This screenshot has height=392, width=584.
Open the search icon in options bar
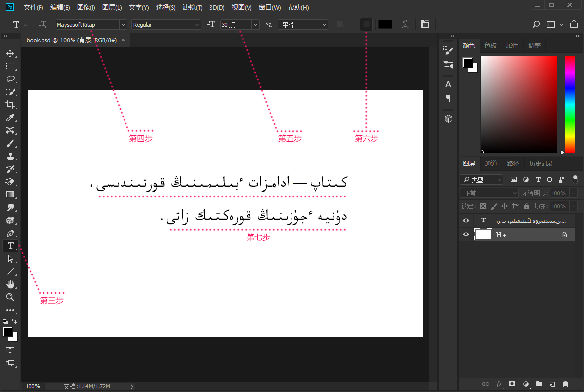point(536,24)
